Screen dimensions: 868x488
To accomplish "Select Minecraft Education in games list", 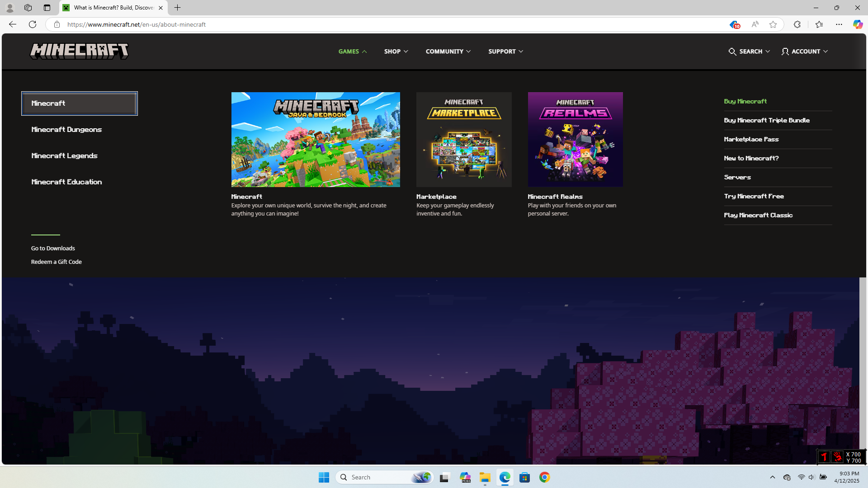I will [66, 182].
